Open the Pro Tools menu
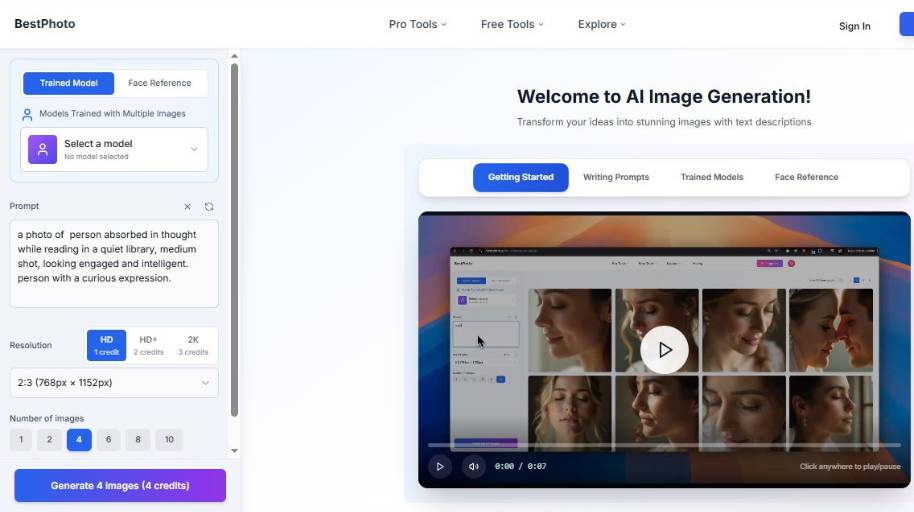 [417, 24]
